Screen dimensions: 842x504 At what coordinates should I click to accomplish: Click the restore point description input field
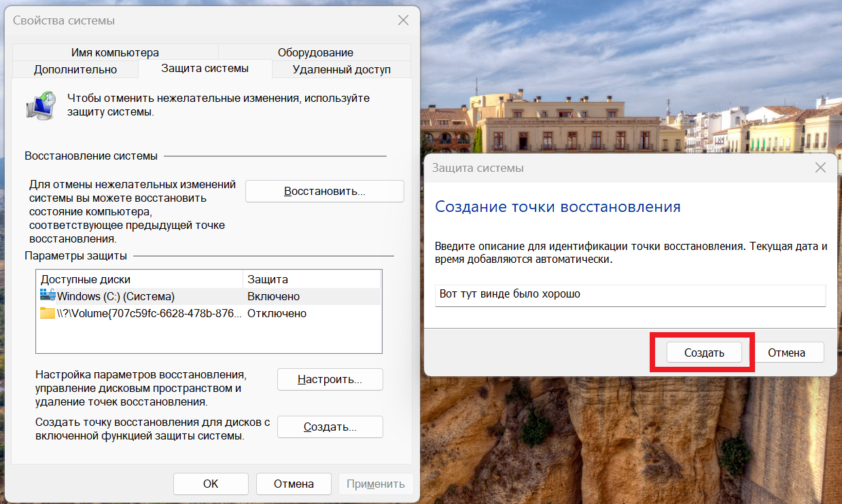(x=631, y=295)
